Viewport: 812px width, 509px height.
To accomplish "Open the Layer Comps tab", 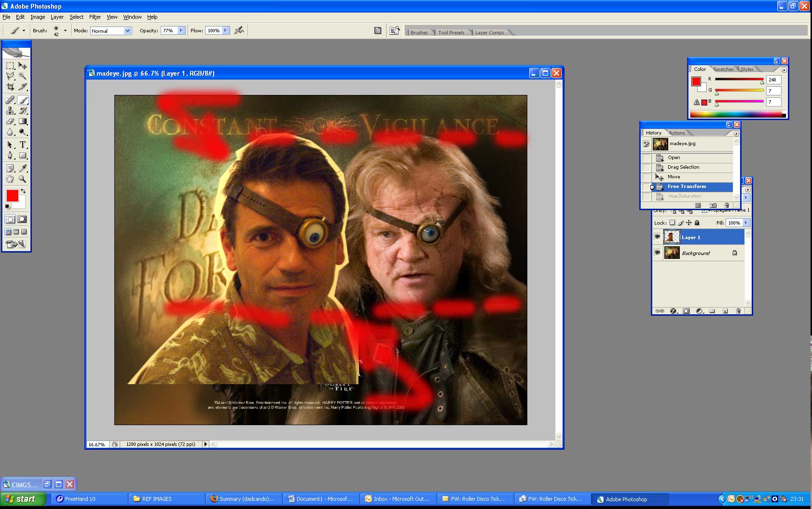I will [489, 32].
